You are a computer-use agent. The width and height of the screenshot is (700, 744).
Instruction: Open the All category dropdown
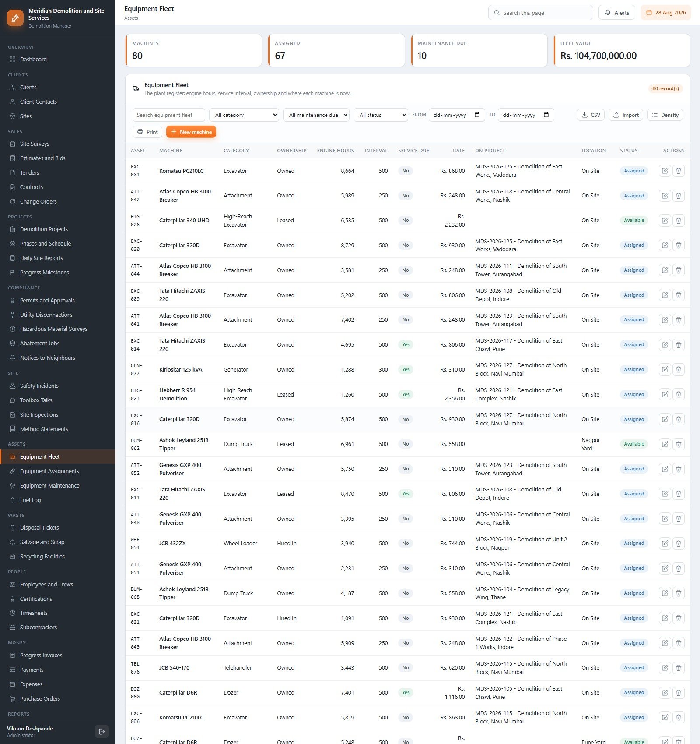tap(244, 115)
